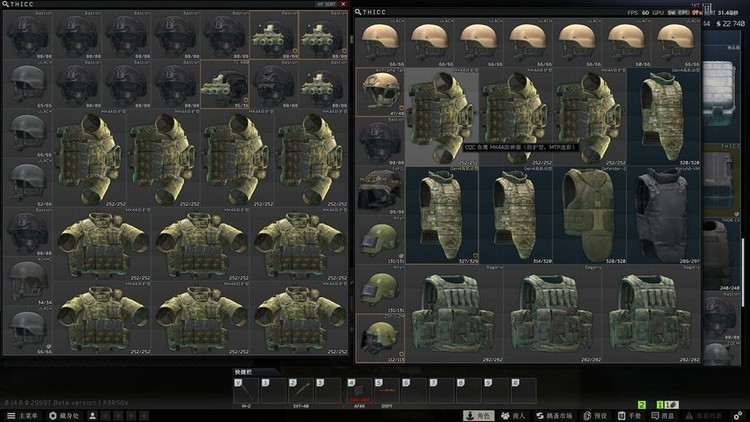Screen dimensions: 750x422
Task: Click the player profile icon beside 藏身处
Action: tap(93, 416)
